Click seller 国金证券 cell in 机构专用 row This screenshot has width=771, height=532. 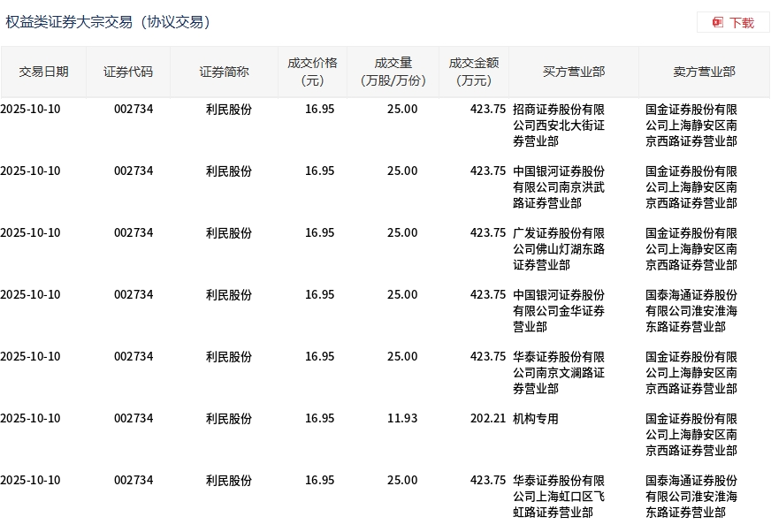[x=691, y=435]
